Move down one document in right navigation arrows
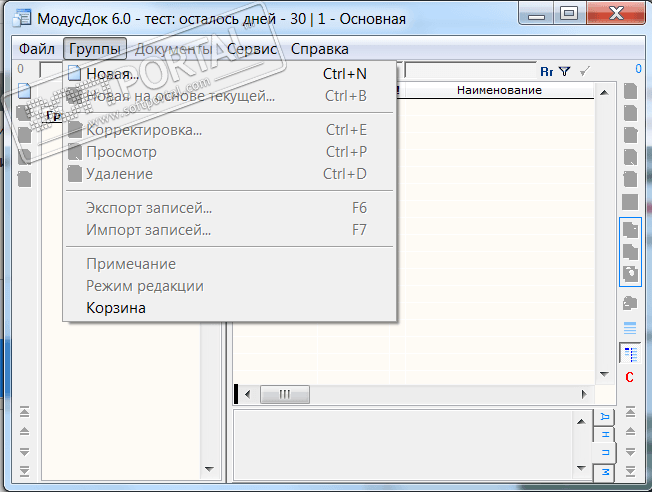Screen dimensions: 652x492 click(x=630, y=451)
